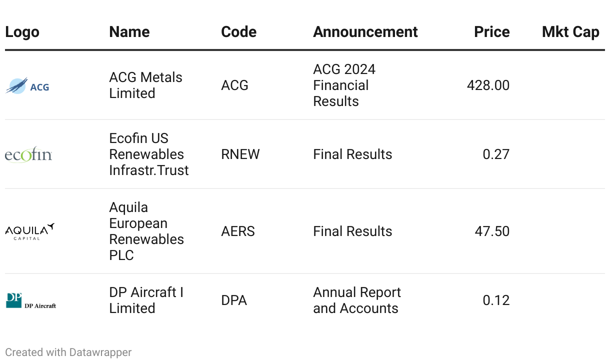Click the Name column header
Viewport: 610px width, 364px height.
(129, 32)
